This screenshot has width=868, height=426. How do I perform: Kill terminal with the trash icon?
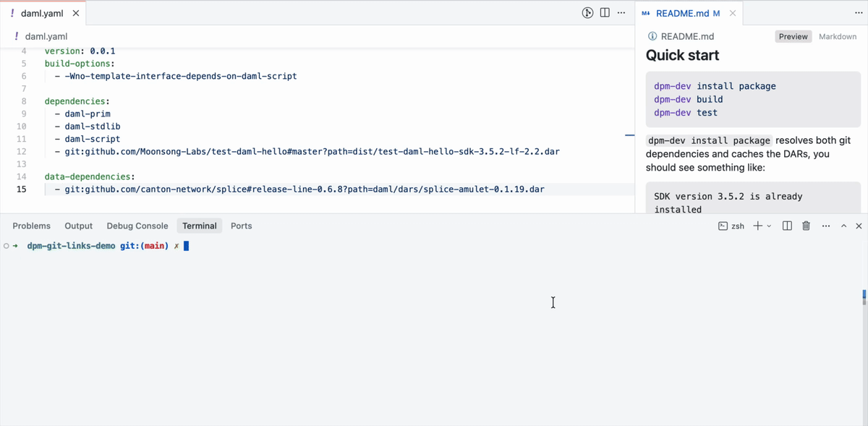(807, 226)
